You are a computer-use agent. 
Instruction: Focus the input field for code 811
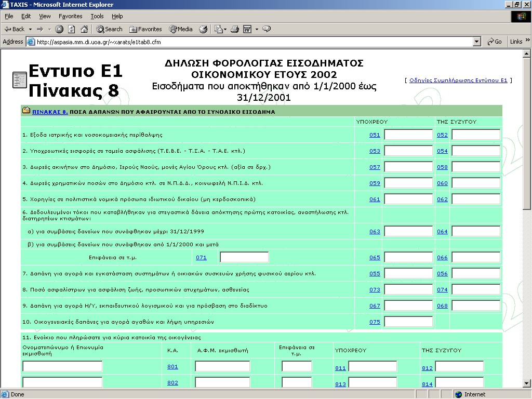[x=373, y=366]
